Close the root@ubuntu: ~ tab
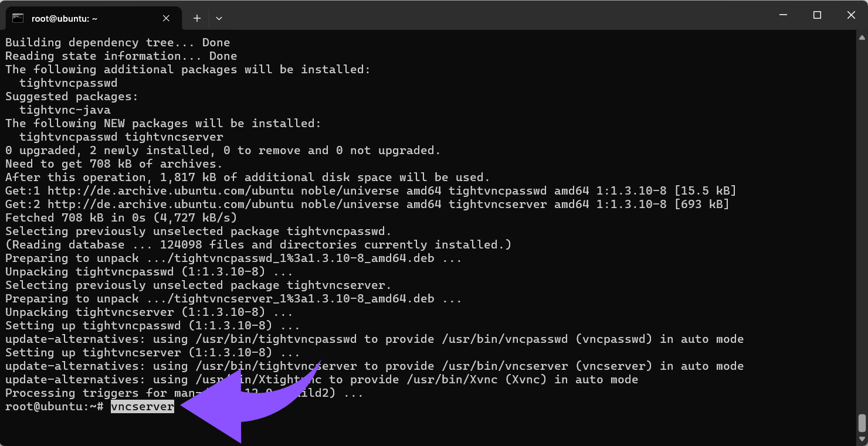 [166, 18]
